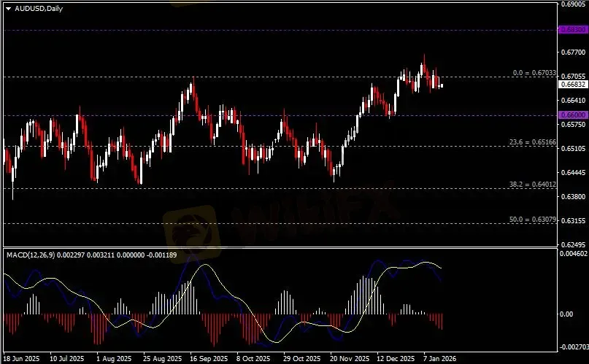Click the 0.00 level on MACD scale

[568, 314]
